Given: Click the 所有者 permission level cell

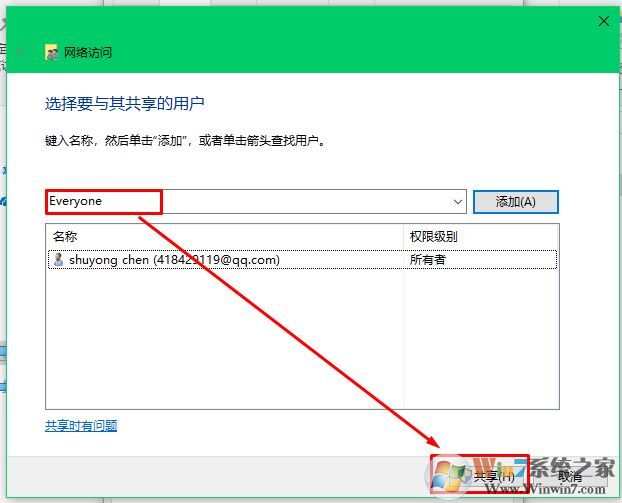Looking at the screenshot, I should click(x=428, y=260).
